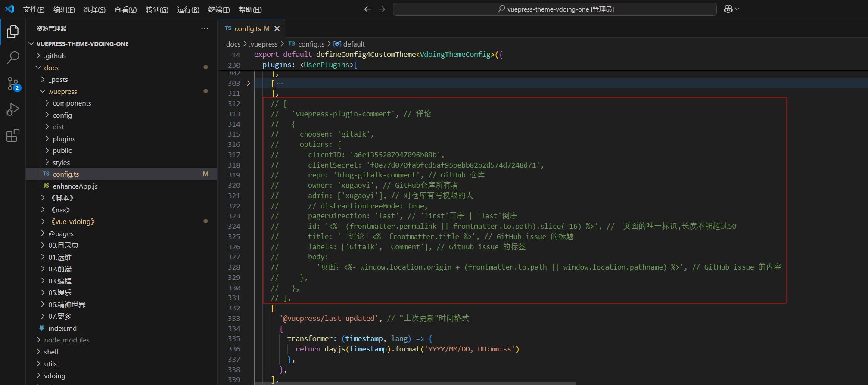Close the config.ts editor tab
Viewport: 868px width, 385px height.
[277, 28]
